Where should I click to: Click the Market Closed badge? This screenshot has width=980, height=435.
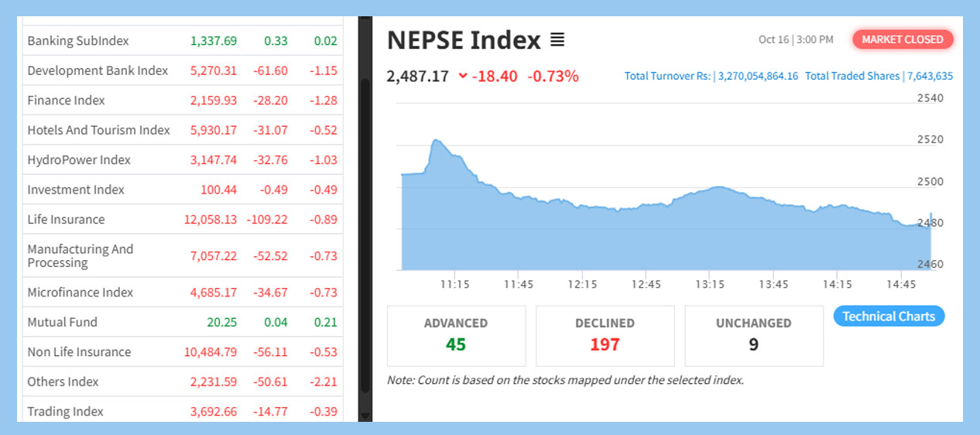pos(903,39)
